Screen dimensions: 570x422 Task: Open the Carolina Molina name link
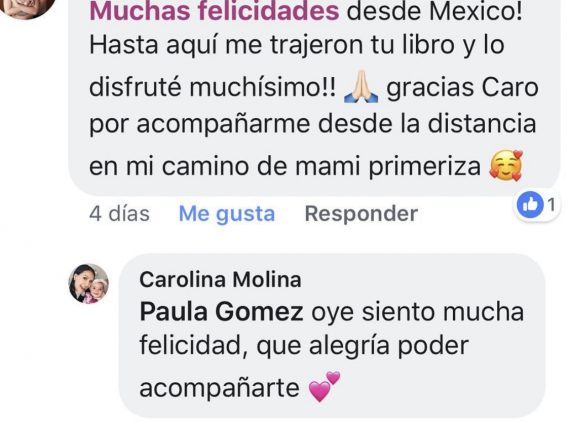[220, 280]
